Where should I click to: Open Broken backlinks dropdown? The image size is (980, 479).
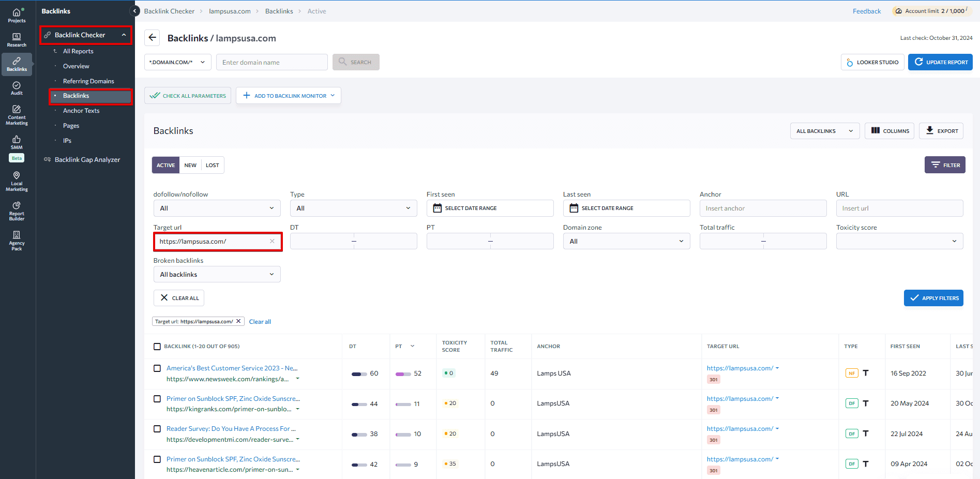217,274
